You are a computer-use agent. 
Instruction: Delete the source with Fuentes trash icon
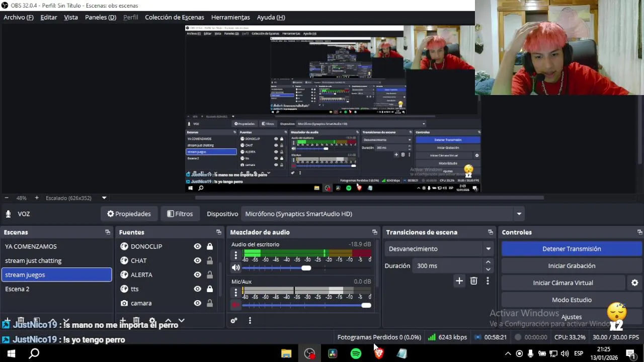pos(136,321)
